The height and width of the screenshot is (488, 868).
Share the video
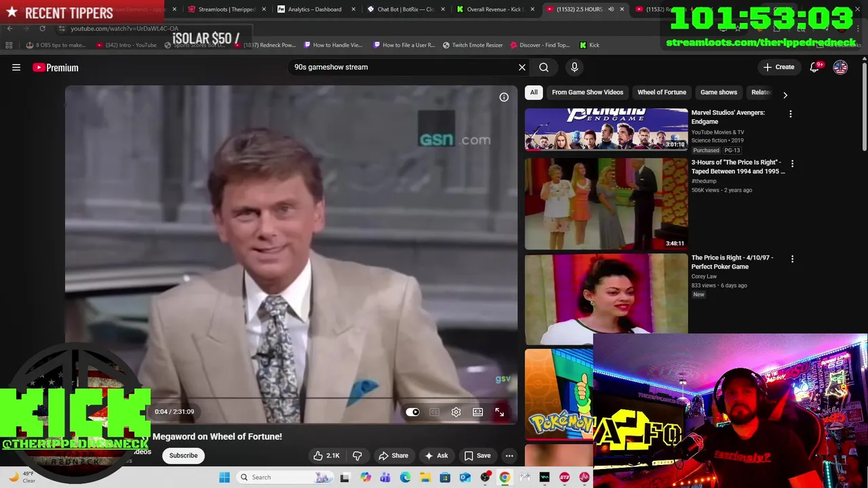point(393,455)
